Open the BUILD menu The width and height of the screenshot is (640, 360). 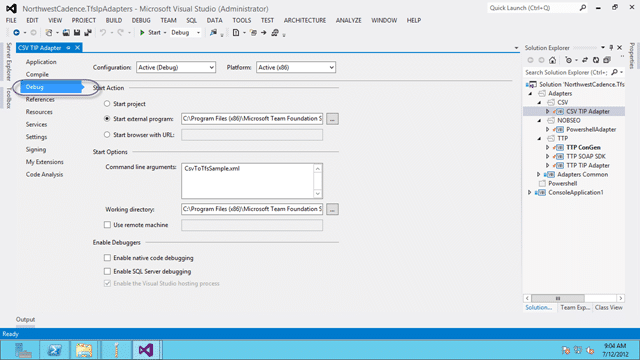pyautogui.click(x=114, y=20)
